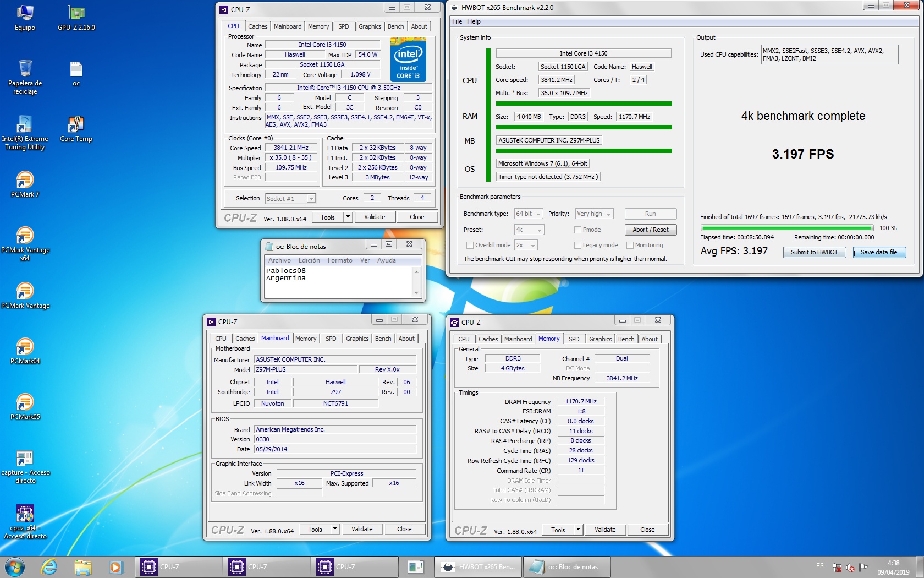Select SPD tab in Memory CPU-Z window
This screenshot has width=924, height=578.
[x=574, y=339]
